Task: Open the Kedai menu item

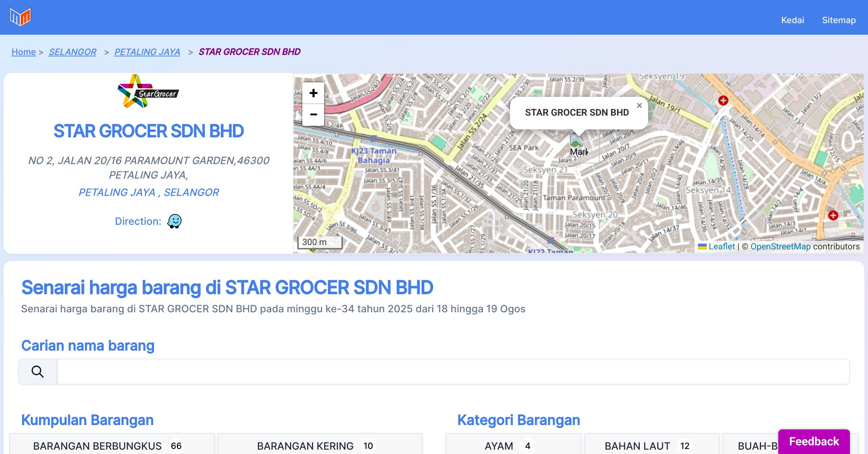Action: (x=792, y=20)
